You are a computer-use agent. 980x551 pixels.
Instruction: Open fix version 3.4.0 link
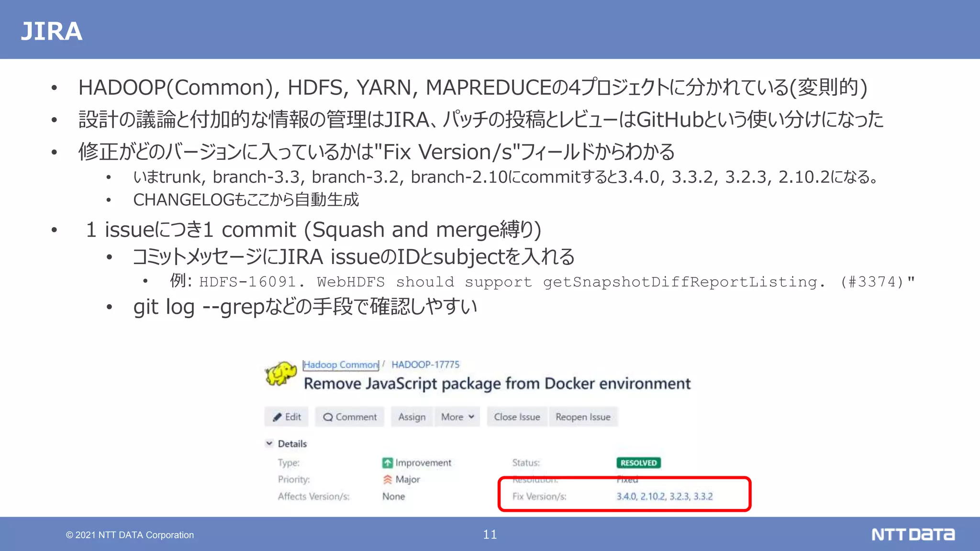[626, 496]
